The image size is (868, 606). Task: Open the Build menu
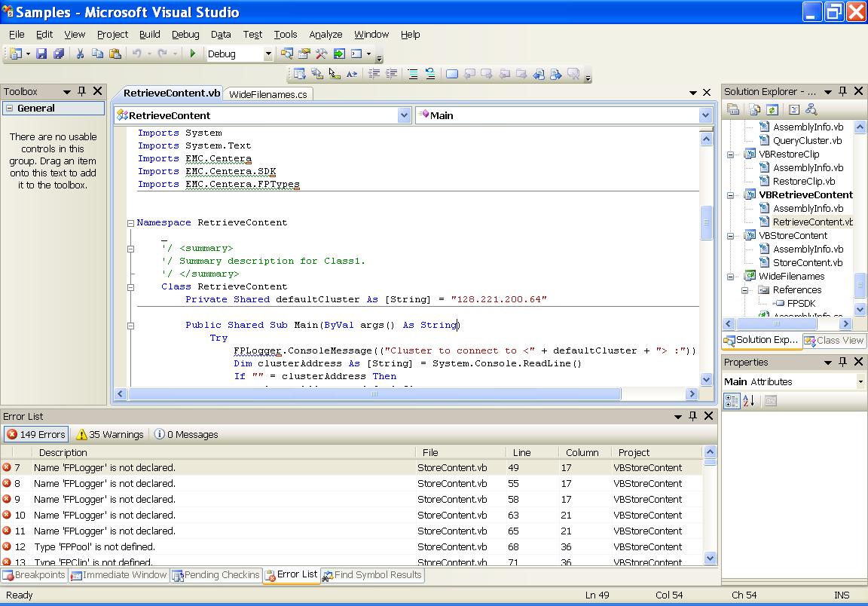click(x=149, y=35)
